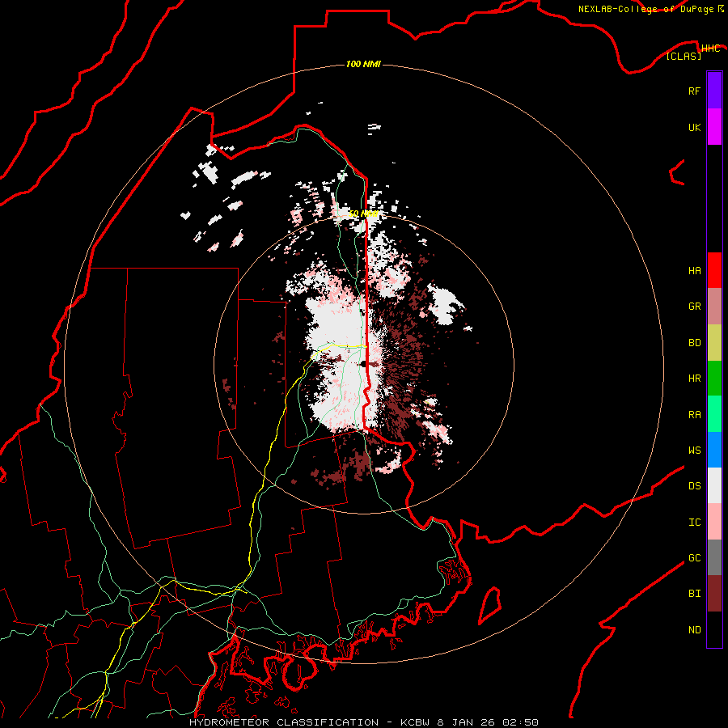Click the UK legend label
728x728 pixels.
[694, 127]
